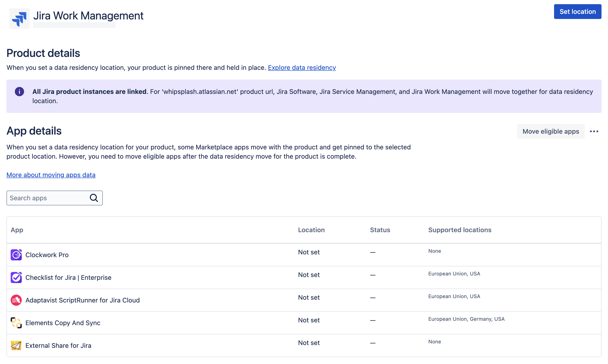Click the Elements Copy And Sync app icon
608x364 pixels.
(16, 323)
